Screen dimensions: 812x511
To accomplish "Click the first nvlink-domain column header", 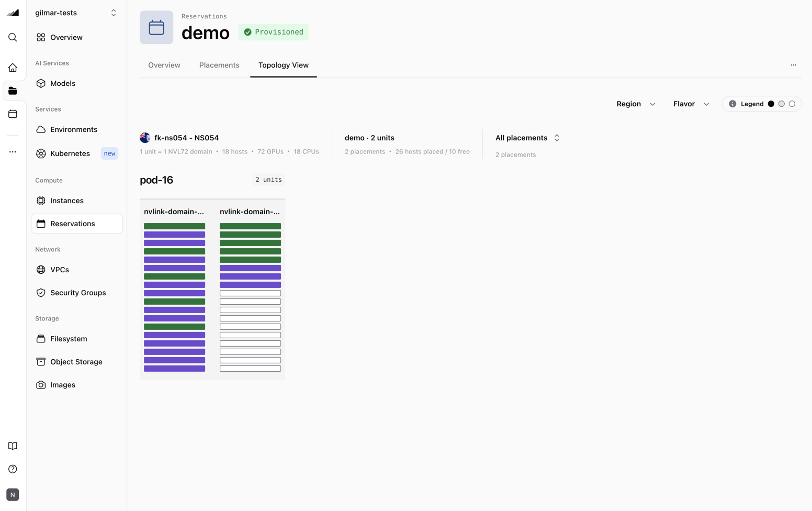I will 174,212.
